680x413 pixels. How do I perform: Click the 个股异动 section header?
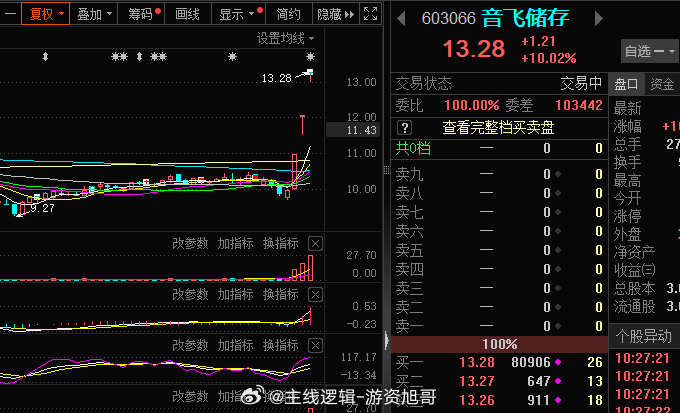[x=644, y=336]
